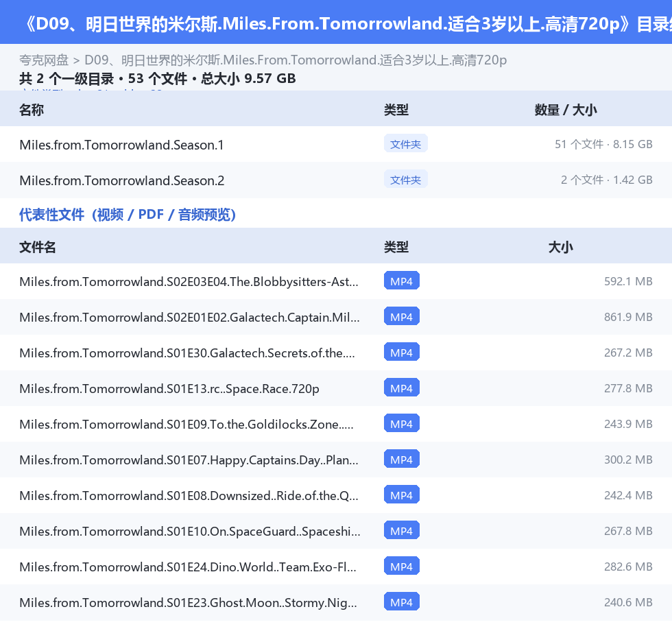Viewport: 672px width, 642px height.
Task: Click the MP4 badge for S01E07 row
Action: pos(402,459)
